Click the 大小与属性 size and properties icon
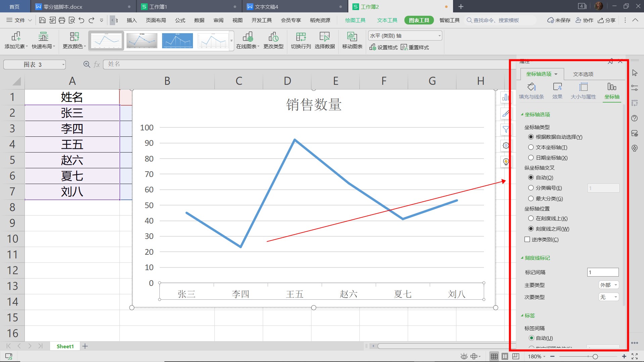The height and width of the screenshot is (362, 644). [x=583, y=87]
